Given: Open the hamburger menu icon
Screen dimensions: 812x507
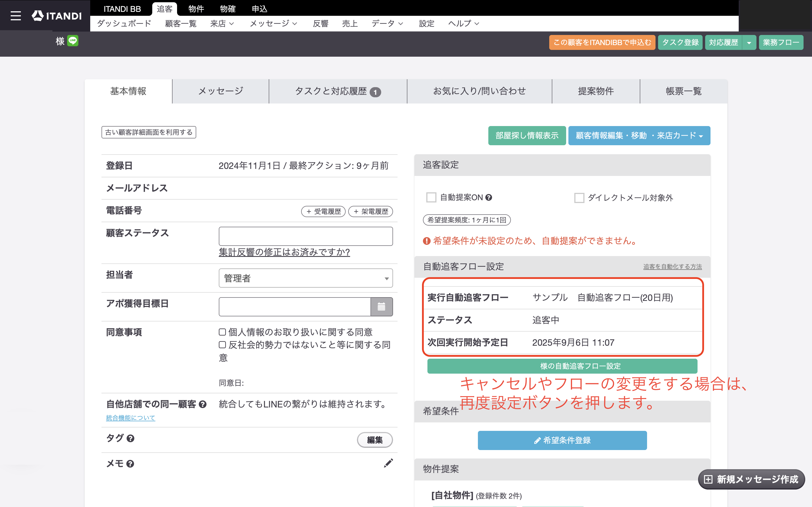Looking at the screenshot, I should pos(16,16).
